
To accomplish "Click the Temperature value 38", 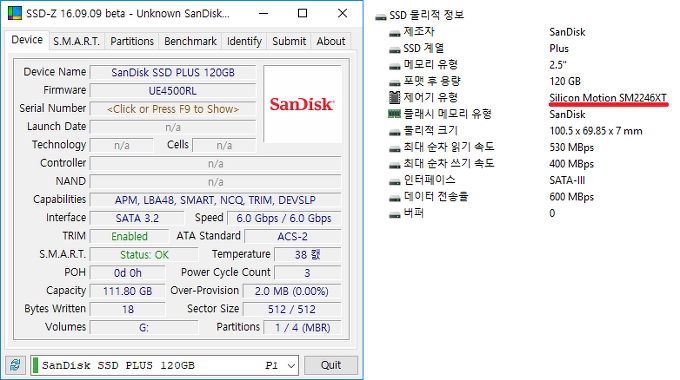I will tap(307, 255).
